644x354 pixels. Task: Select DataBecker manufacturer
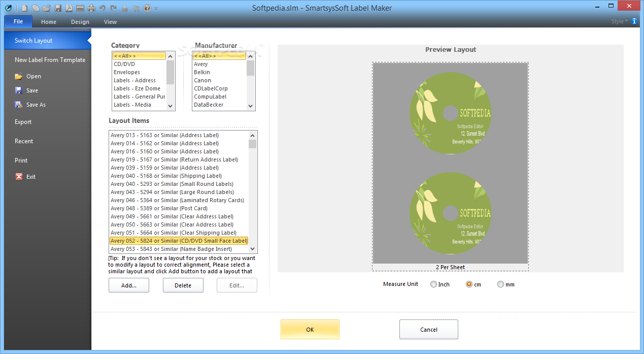(209, 105)
